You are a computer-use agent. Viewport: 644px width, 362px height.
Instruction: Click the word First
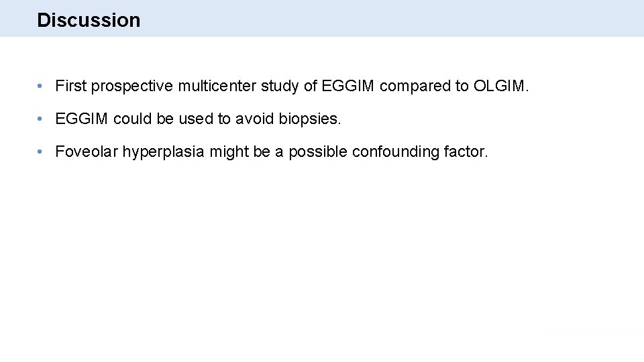71,86
